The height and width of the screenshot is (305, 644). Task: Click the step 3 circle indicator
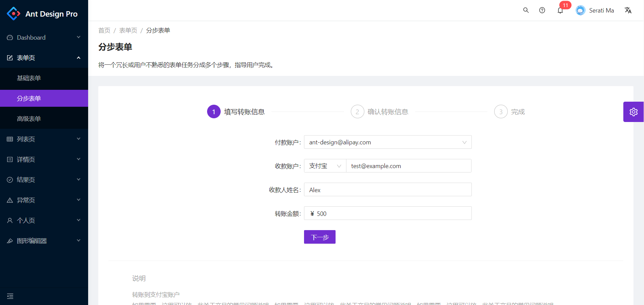[x=501, y=111]
